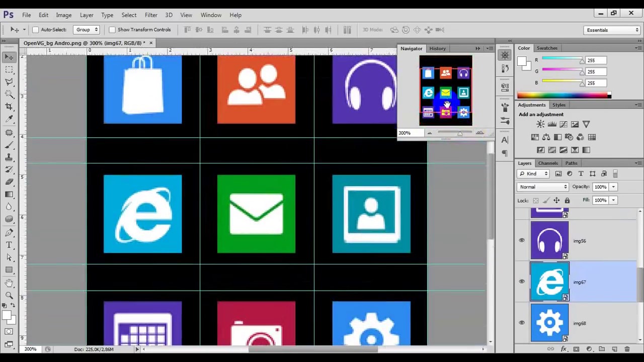Select the Crop tool

coord(9,107)
